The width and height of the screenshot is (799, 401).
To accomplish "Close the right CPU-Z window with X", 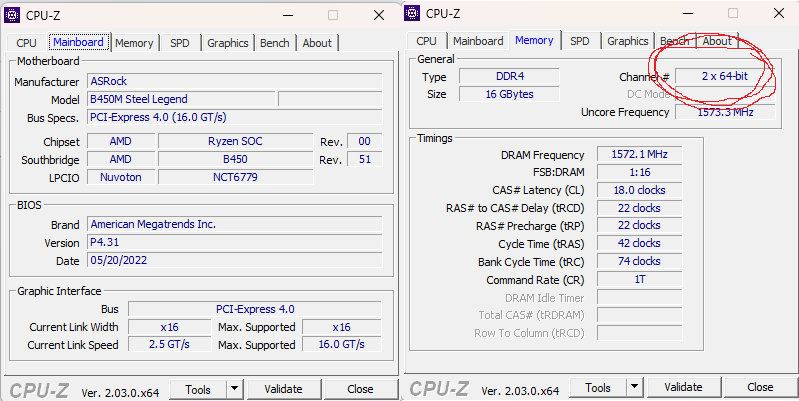I will coord(779,13).
